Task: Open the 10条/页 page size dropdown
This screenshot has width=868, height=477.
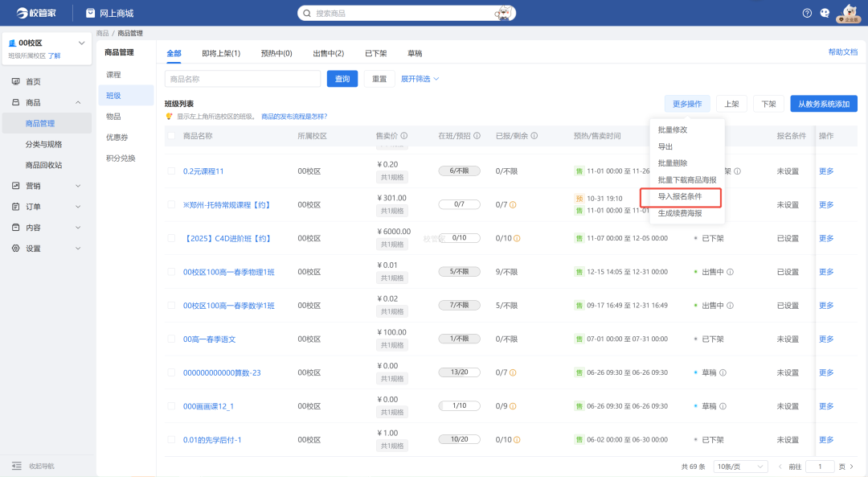Action: (x=739, y=466)
